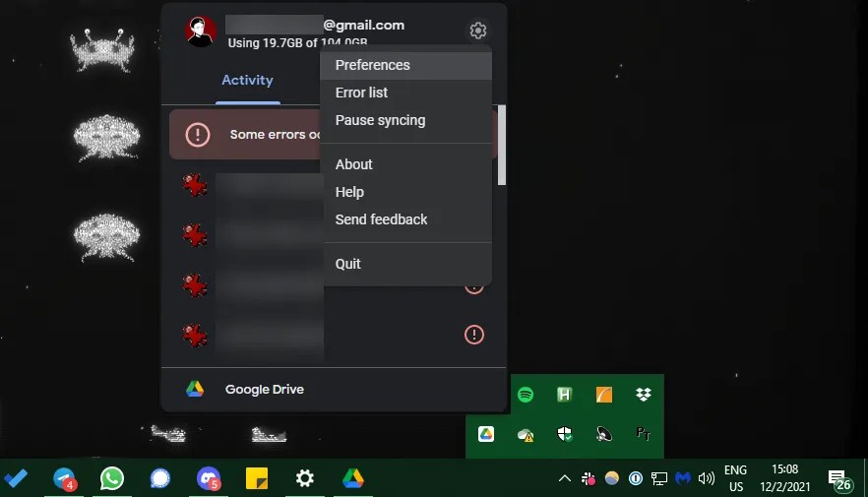Open WhatsApp from the taskbar

click(112, 478)
